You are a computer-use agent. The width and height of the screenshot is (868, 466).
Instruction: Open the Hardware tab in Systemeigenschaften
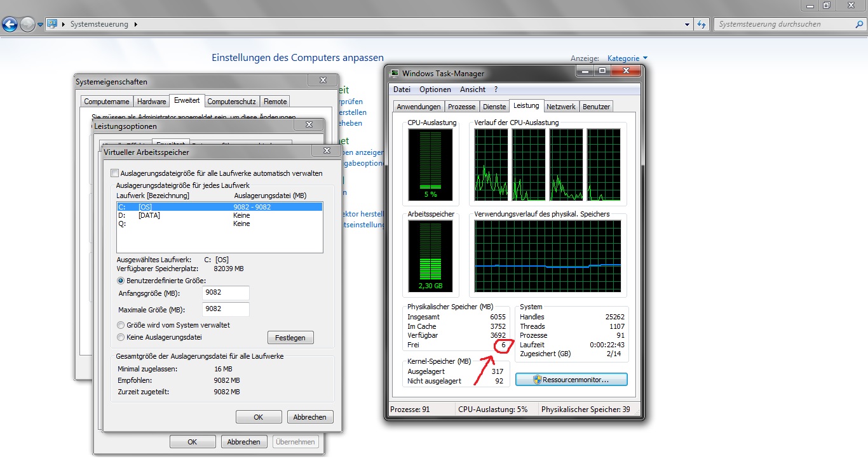152,102
